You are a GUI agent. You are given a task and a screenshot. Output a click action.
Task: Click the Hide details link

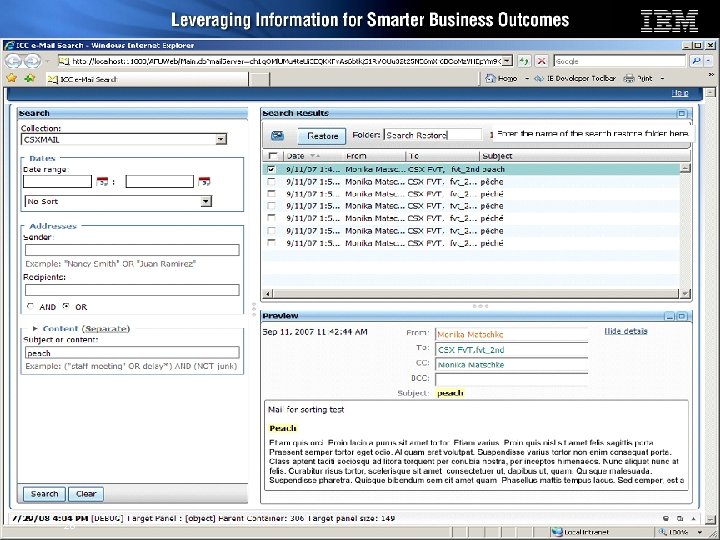[626, 331]
